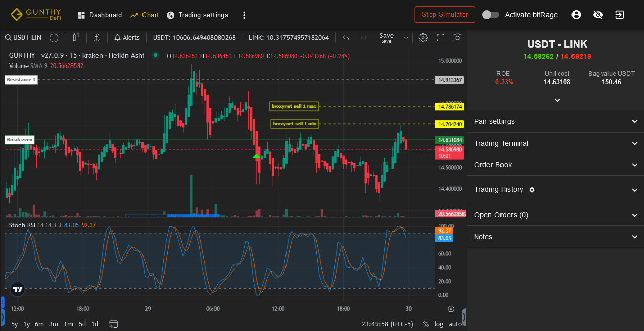The height and width of the screenshot is (331, 644).
Task: Click yellow price tag 14.704240
Action: pyautogui.click(x=449, y=124)
